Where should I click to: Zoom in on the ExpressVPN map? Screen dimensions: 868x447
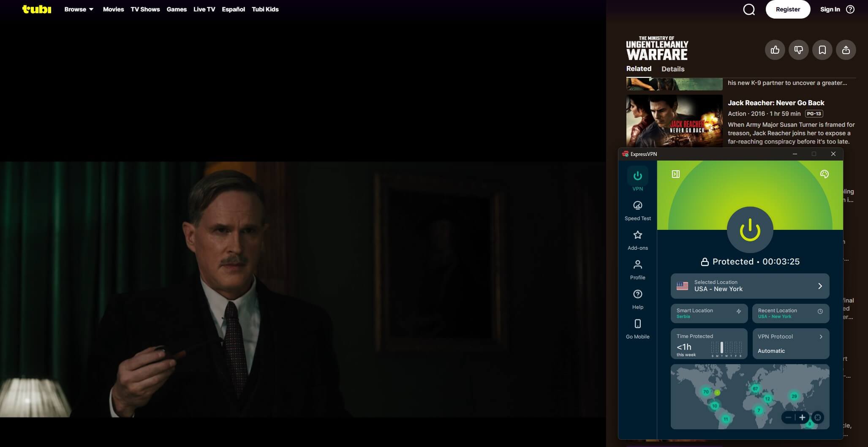[802, 417]
